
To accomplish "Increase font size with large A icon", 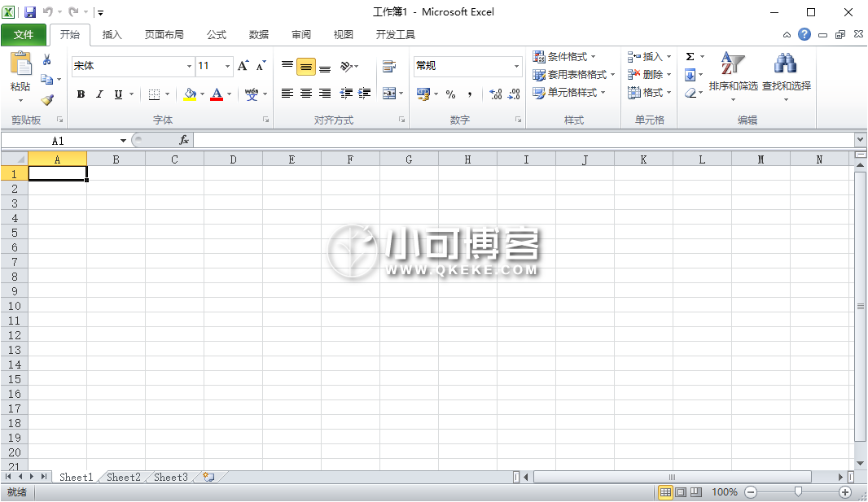I will (x=243, y=66).
